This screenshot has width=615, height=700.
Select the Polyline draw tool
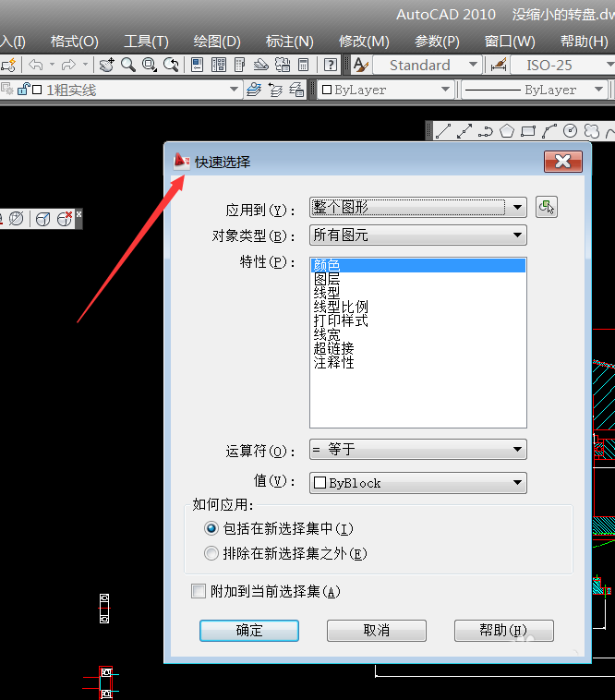point(486,131)
